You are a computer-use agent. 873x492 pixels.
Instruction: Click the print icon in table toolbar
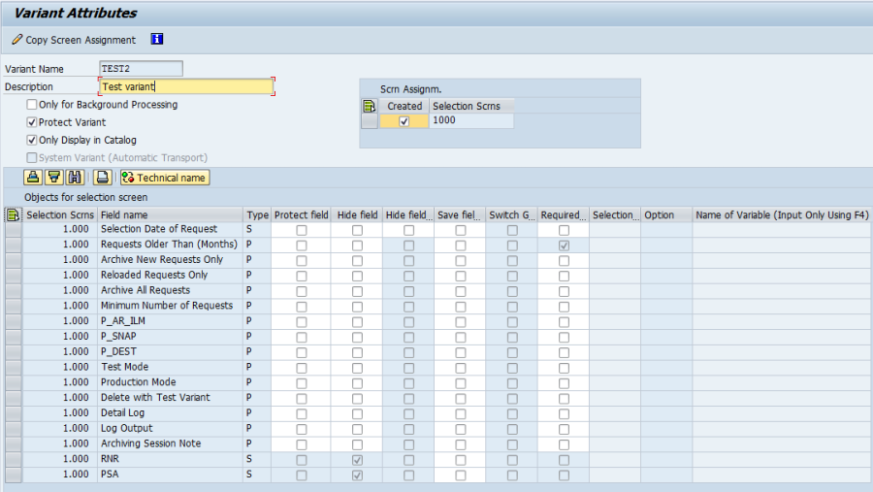point(102,178)
